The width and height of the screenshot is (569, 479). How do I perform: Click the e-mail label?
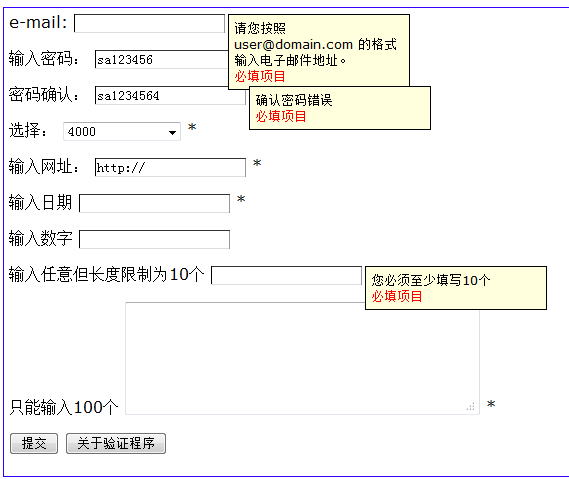click(38, 22)
